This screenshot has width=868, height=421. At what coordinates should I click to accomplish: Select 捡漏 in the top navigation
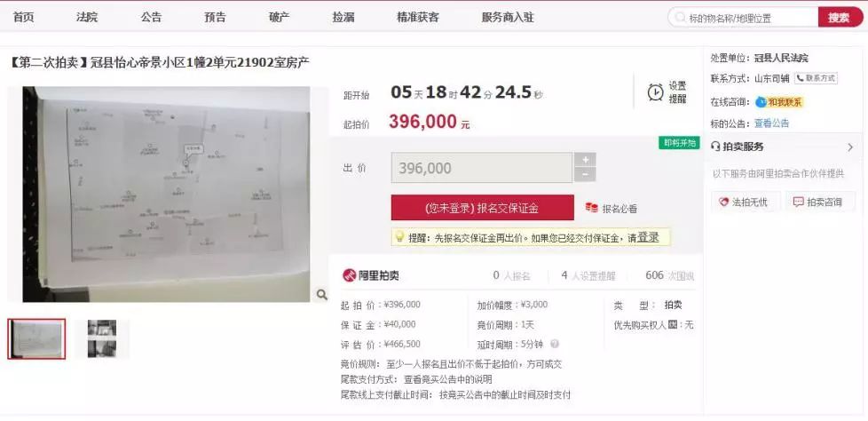point(343,17)
